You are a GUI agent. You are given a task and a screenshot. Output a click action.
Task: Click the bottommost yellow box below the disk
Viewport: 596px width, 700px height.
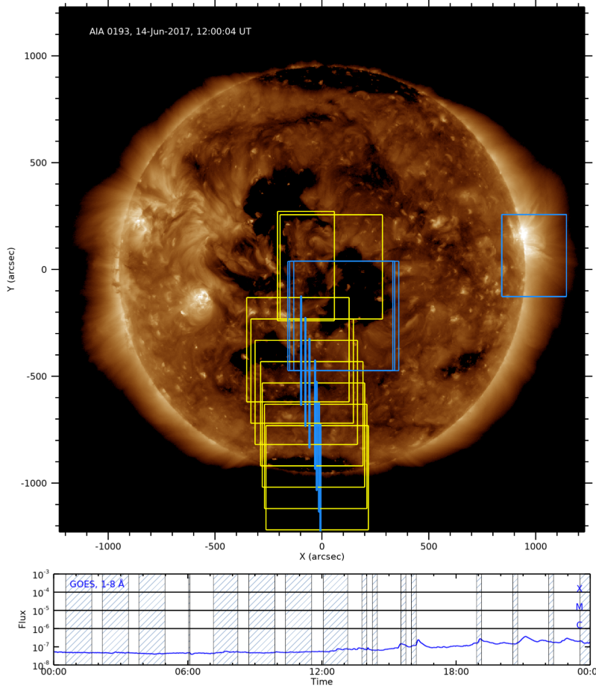coord(317,478)
